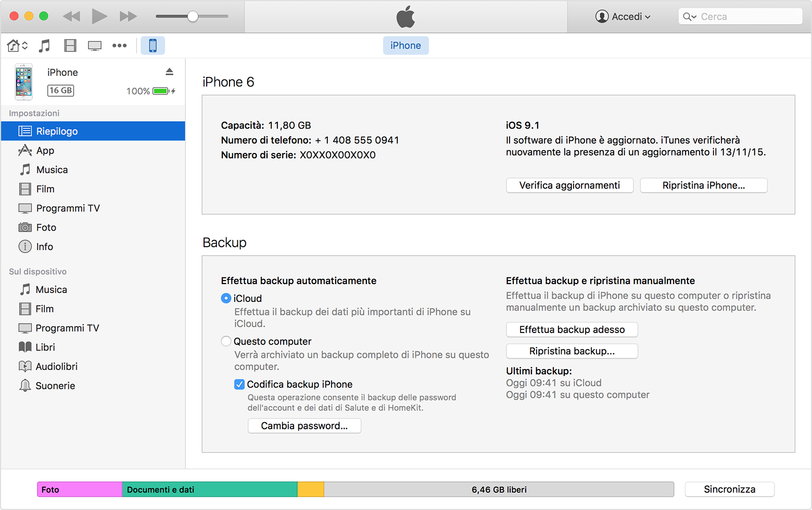Show more media types with the ellipsis icon
This screenshot has height=510, width=812.
120,46
